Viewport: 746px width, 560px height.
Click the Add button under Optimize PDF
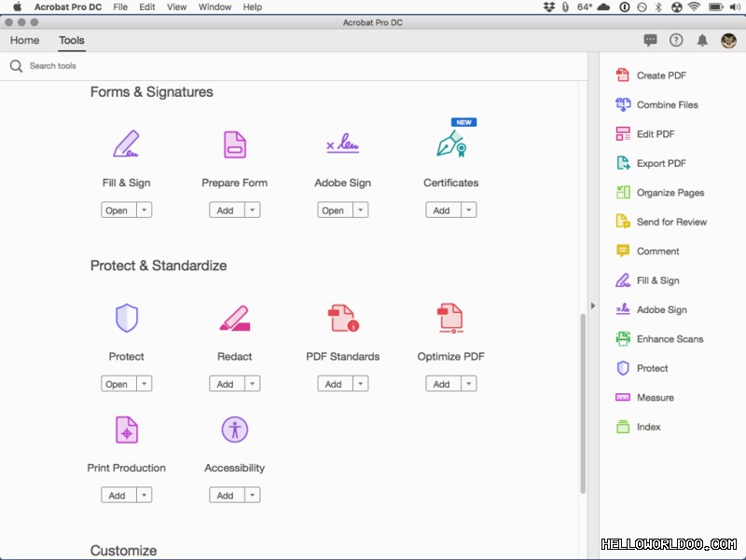(x=444, y=383)
